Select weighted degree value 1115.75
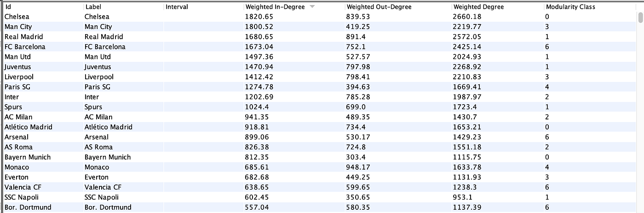Screen dimensions: 644x213 [468, 157]
